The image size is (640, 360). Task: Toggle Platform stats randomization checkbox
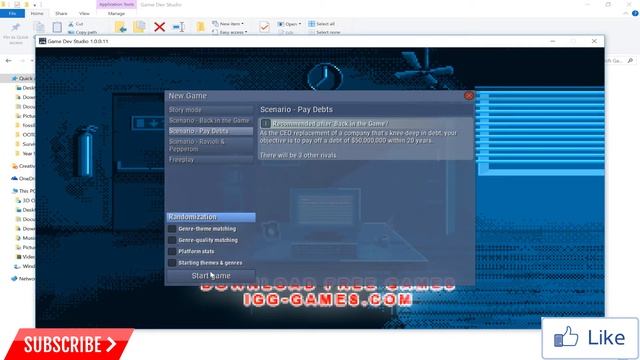tap(172, 251)
